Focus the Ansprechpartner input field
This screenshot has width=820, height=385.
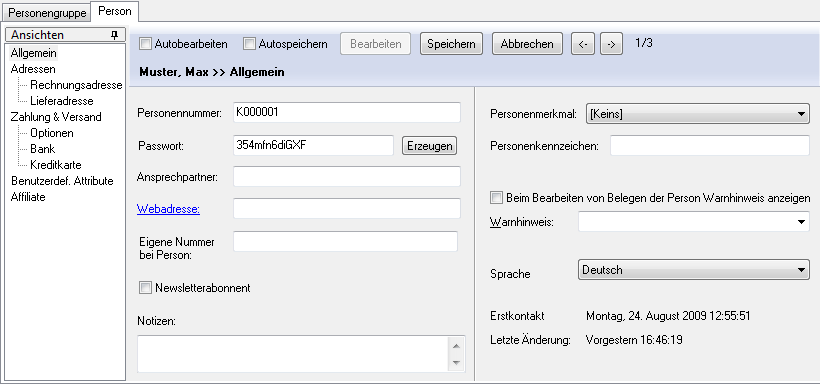[x=347, y=176]
